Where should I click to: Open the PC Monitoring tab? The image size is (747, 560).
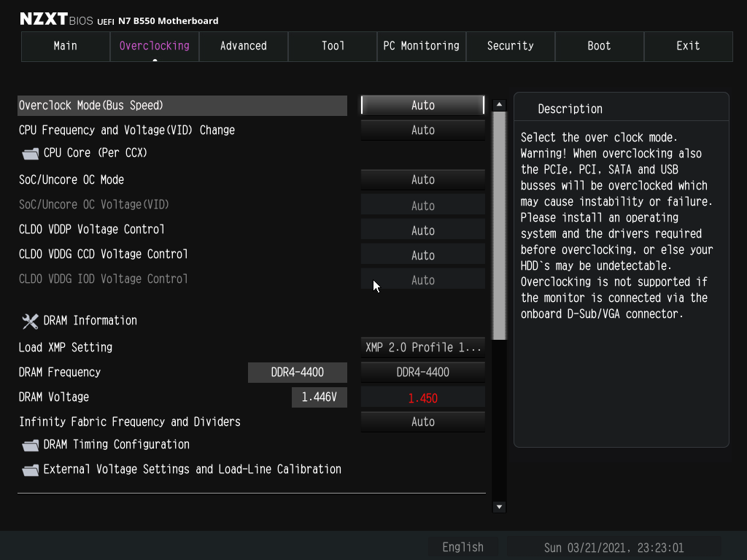point(421,46)
